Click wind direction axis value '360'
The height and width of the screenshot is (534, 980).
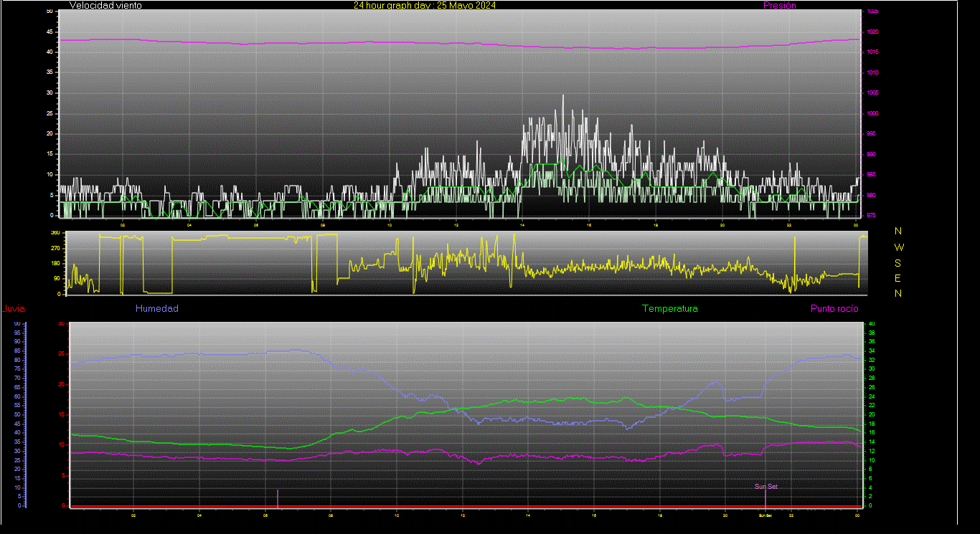(x=55, y=233)
